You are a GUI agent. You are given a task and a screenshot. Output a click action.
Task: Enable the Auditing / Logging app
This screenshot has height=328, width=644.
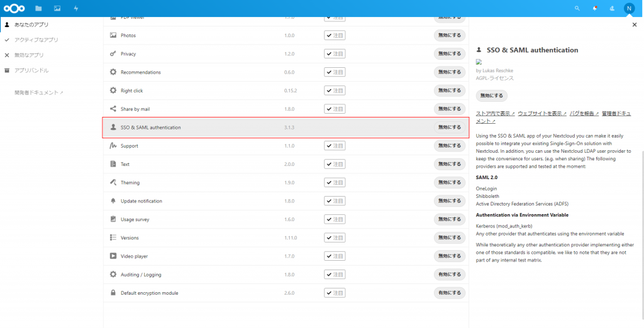coord(450,274)
